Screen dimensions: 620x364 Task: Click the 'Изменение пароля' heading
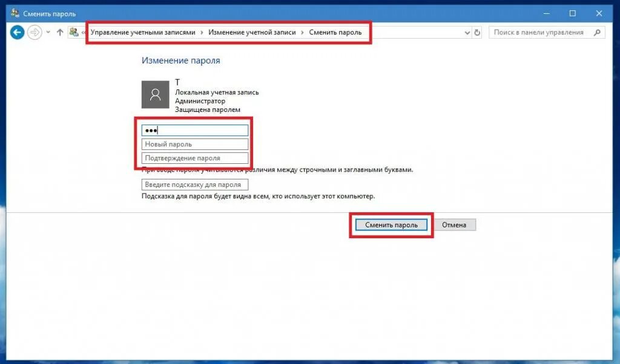180,60
